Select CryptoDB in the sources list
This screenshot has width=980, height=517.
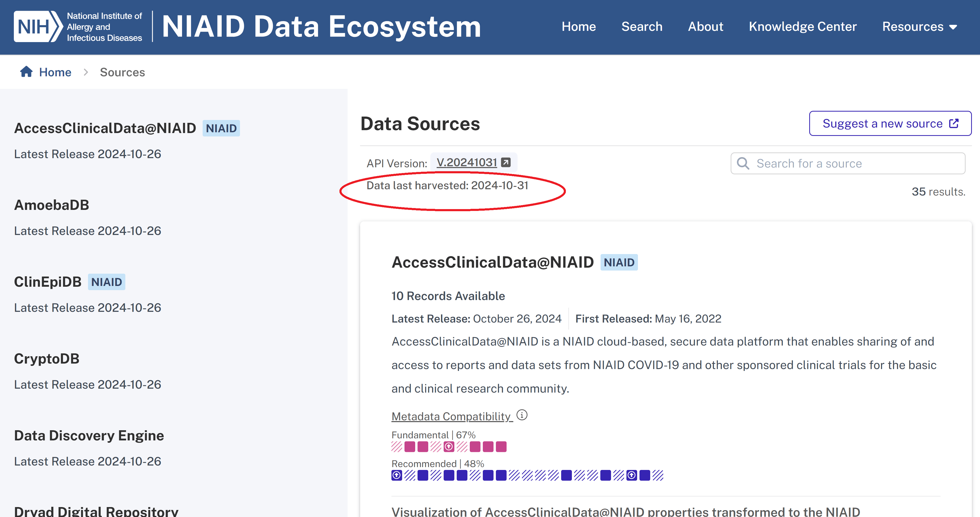pyautogui.click(x=46, y=359)
